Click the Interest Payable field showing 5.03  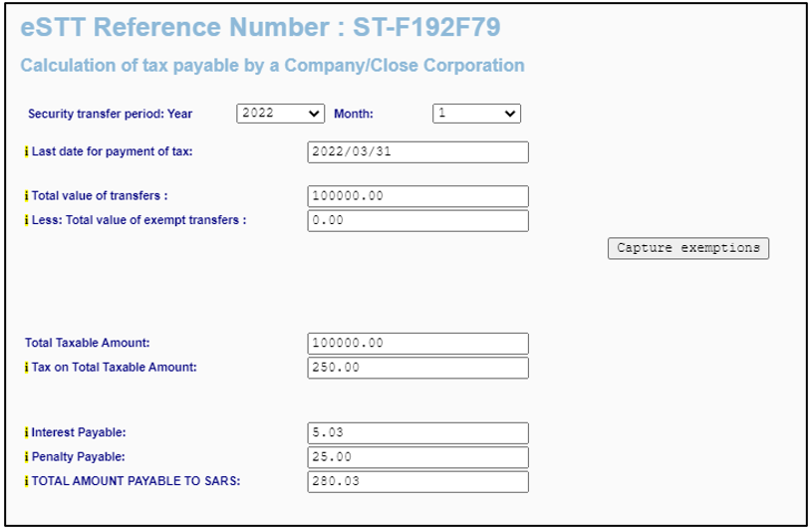[x=417, y=432]
